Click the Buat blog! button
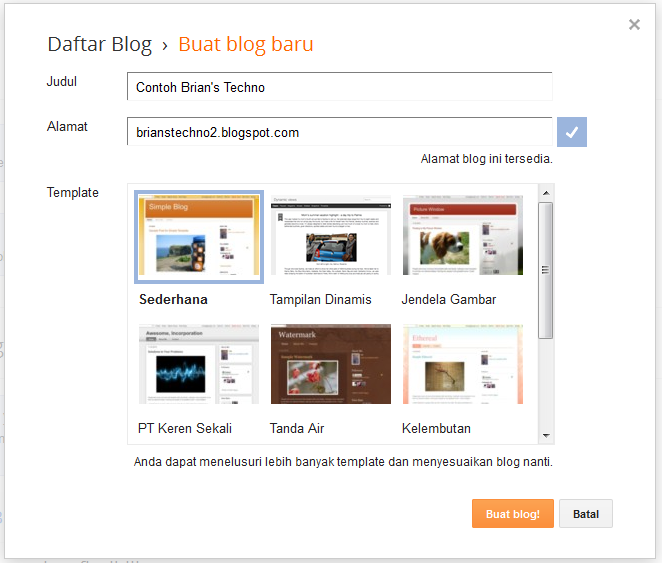 513,514
